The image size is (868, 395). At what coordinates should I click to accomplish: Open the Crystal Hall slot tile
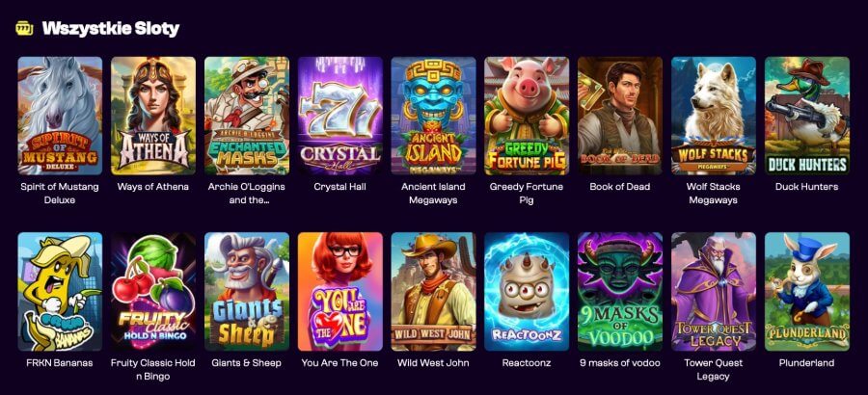pyautogui.click(x=339, y=116)
